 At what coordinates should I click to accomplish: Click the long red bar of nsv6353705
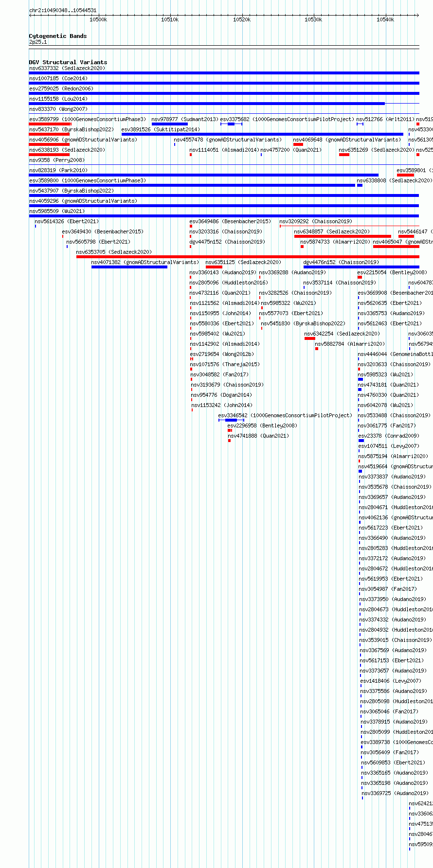click(x=248, y=257)
